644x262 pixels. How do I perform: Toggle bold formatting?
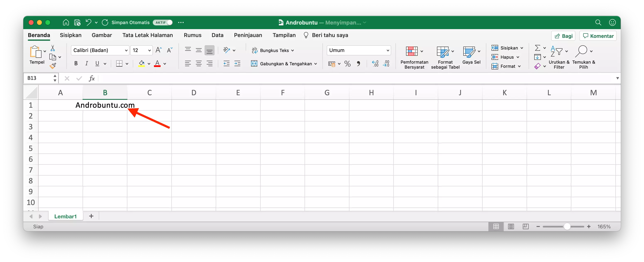pyautogui.click(x=76, y=63)
